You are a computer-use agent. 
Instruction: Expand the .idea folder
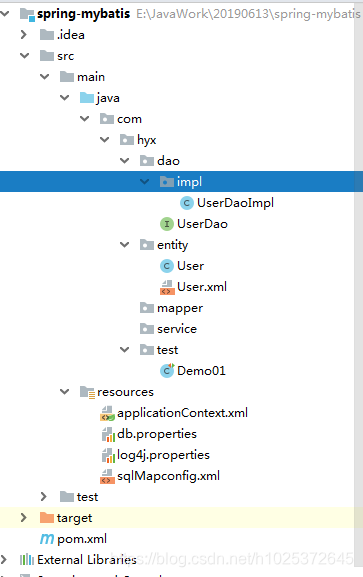pyautogui.click(x=24, y=35)
